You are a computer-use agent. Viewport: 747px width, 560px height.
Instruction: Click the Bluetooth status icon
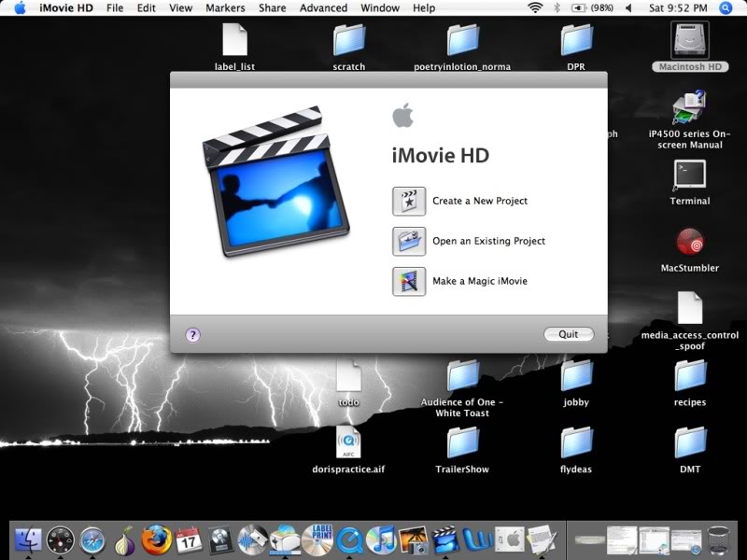tap(557, 7)
